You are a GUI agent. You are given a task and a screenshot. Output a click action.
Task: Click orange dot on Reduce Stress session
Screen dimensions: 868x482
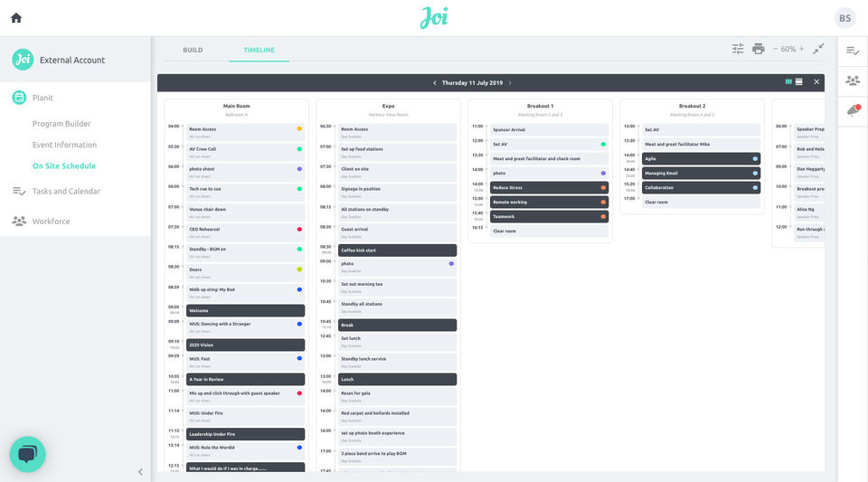[603, 187]
